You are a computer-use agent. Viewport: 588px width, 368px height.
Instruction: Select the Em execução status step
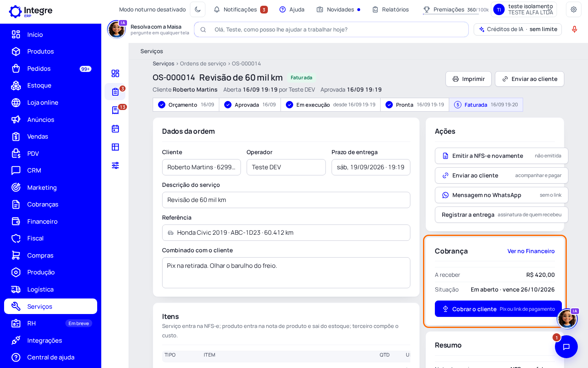click(x=331, y=105)
